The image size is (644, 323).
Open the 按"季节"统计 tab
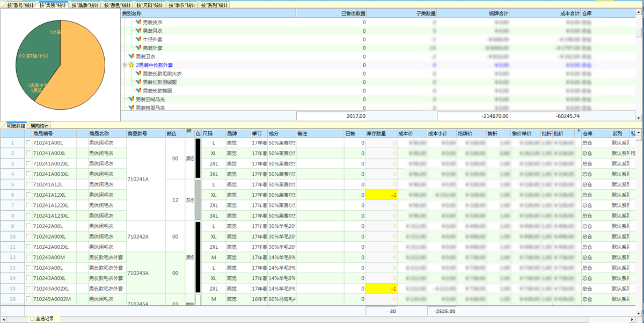[x=182, y=5]
